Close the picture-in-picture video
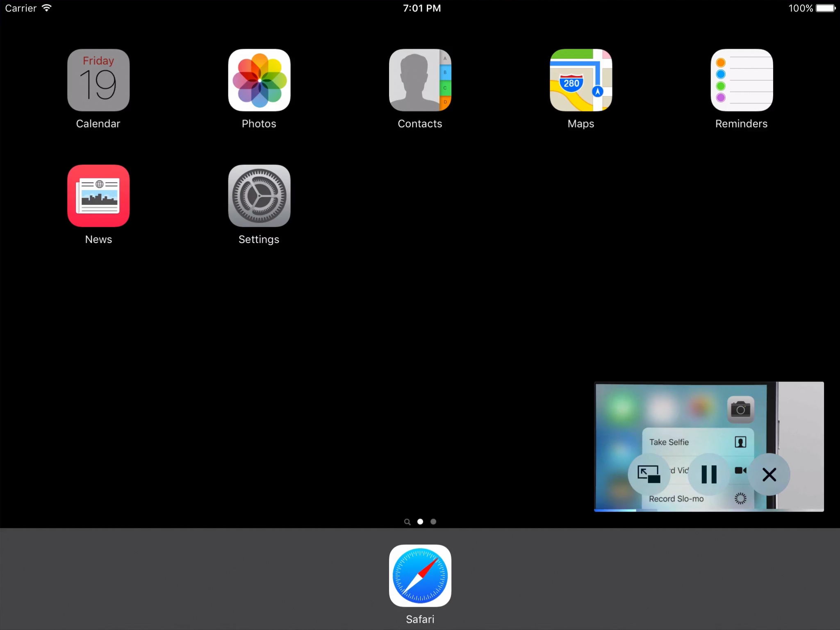840x630 pixels. click(769, 474)
